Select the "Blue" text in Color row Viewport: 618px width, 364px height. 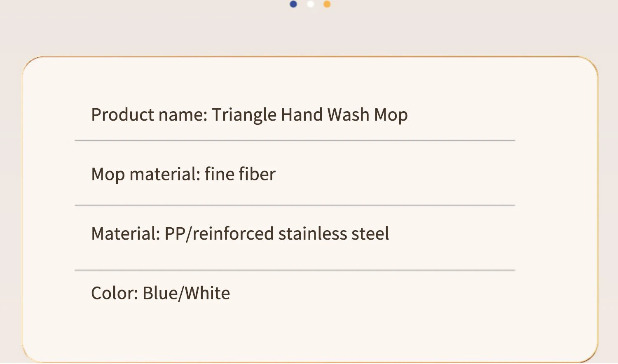coord(160,294)
